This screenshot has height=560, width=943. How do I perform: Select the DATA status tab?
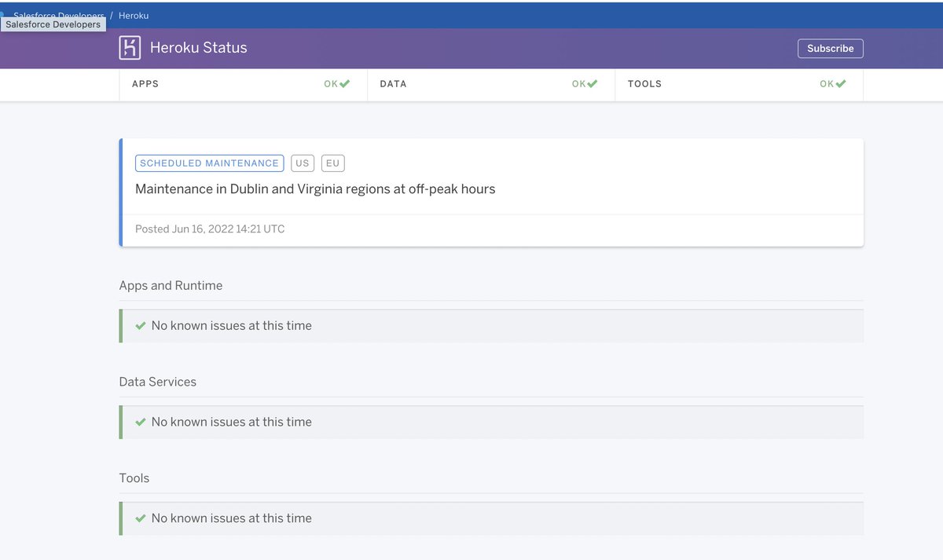[x=491, y=84]
